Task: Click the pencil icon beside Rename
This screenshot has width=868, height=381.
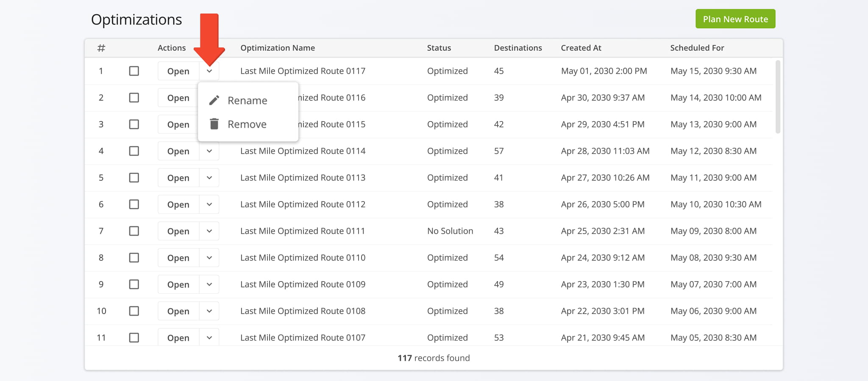Action: 214,100
